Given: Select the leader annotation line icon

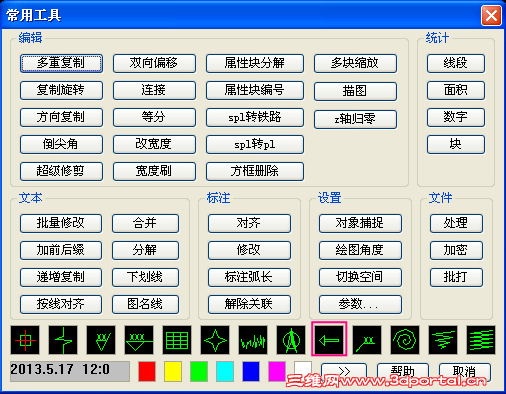Looking at the screenshot, I should pos(367,340).
